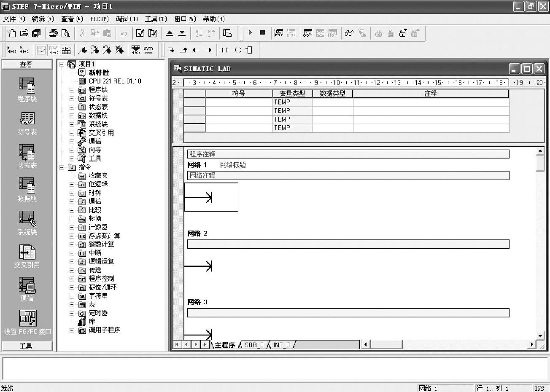Expand the 位逻辑 instruction folder
550x392 pixels.
[x=72, y=184]
